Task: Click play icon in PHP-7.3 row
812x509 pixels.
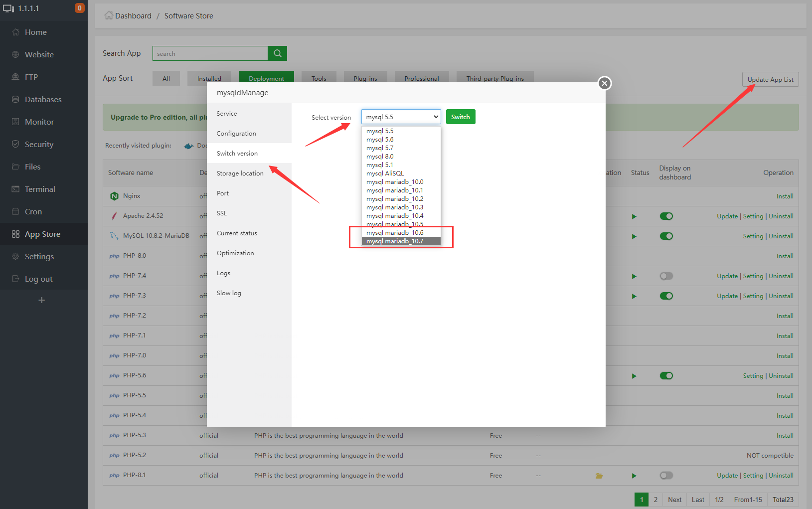Action: [634, 296]
